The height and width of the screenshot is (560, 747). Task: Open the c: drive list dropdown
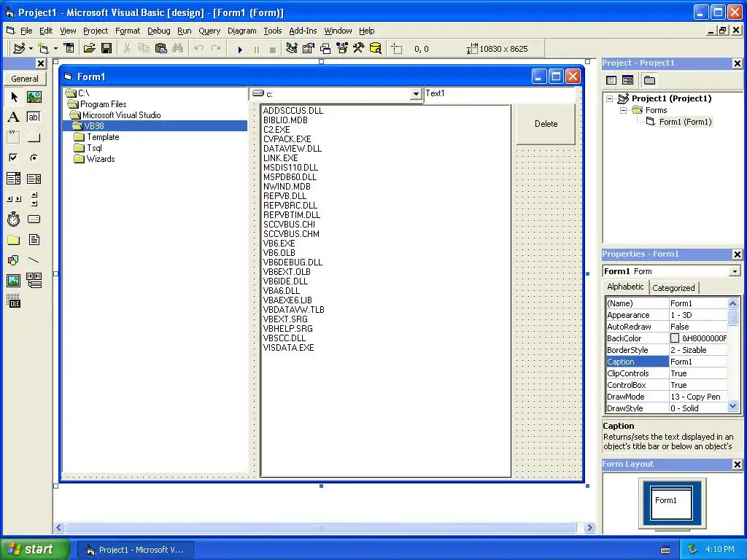coord(416,94)
